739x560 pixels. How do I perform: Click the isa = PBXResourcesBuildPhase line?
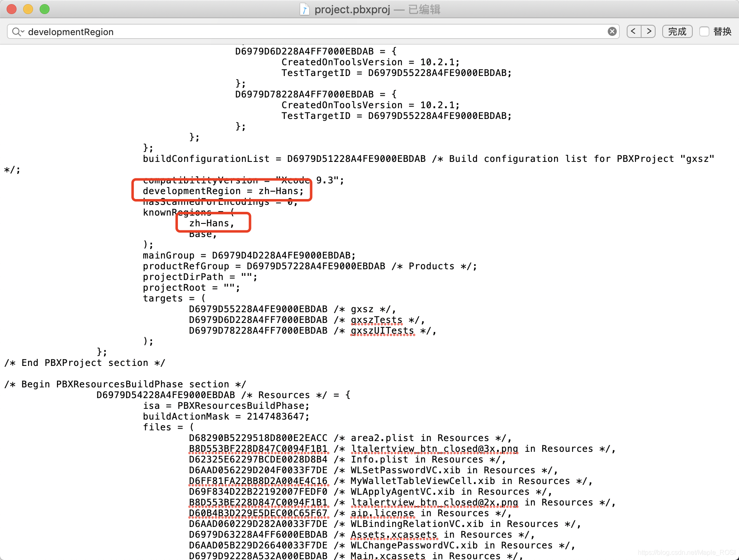226,406
